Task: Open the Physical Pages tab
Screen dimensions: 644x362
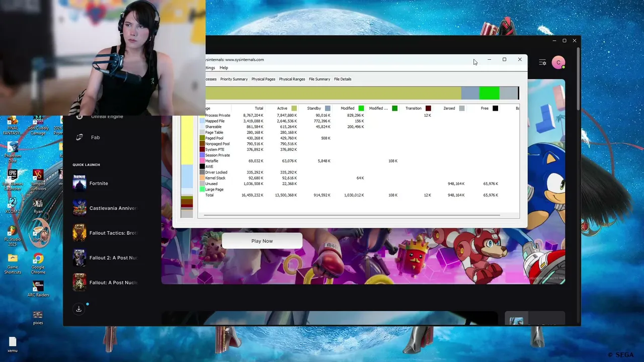Action: (263, 79)
